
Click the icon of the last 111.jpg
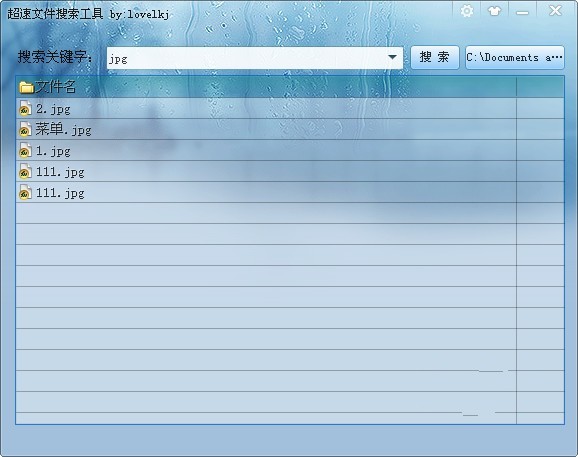click(x=25, y=192)
